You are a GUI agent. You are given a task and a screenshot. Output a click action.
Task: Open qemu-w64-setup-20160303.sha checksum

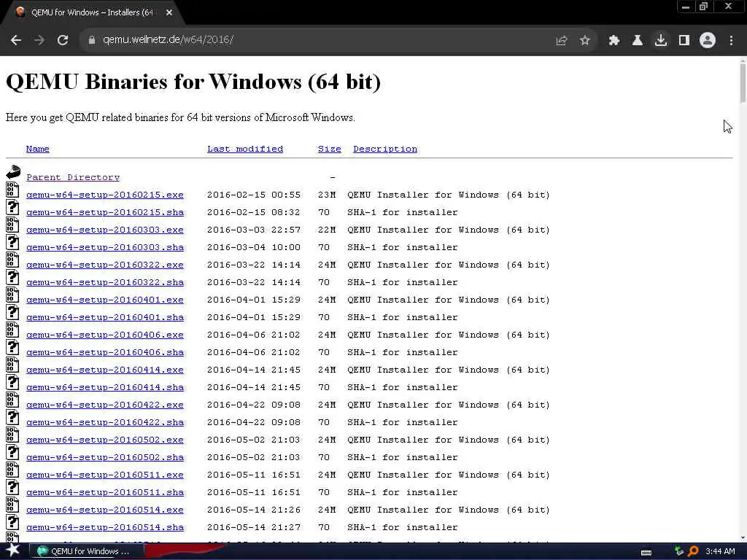pyautogui.click(x=105, y=248)
